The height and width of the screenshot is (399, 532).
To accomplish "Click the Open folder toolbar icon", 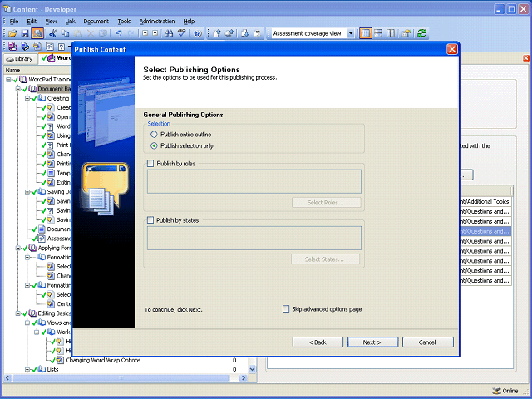I will [x=12, y=33].
